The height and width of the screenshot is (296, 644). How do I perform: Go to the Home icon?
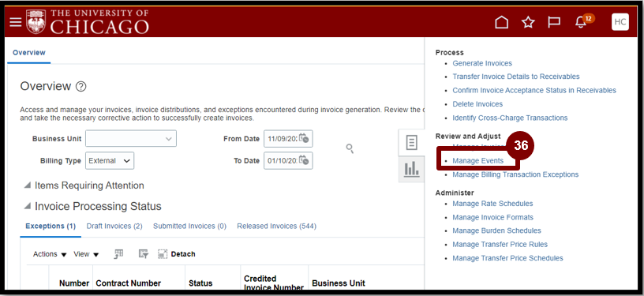click(x=501, y=22)
